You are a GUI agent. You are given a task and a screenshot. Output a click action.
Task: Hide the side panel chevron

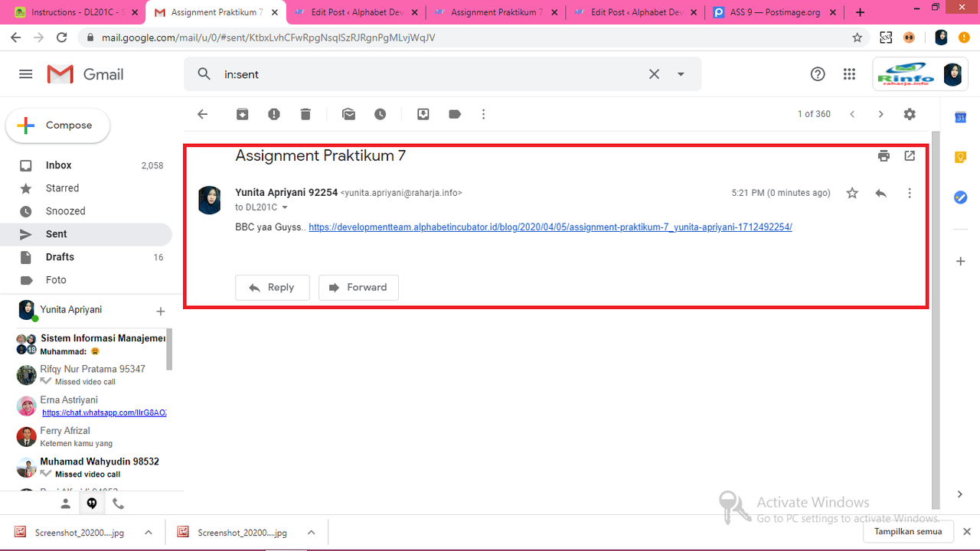click(960, 494)
